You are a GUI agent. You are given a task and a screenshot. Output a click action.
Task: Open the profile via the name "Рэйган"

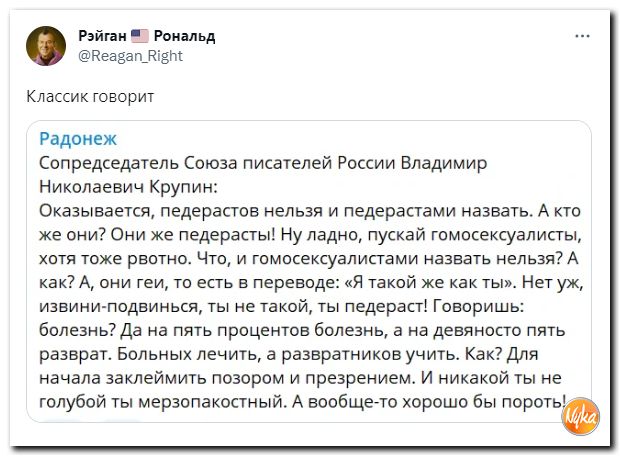coord(102,36)
